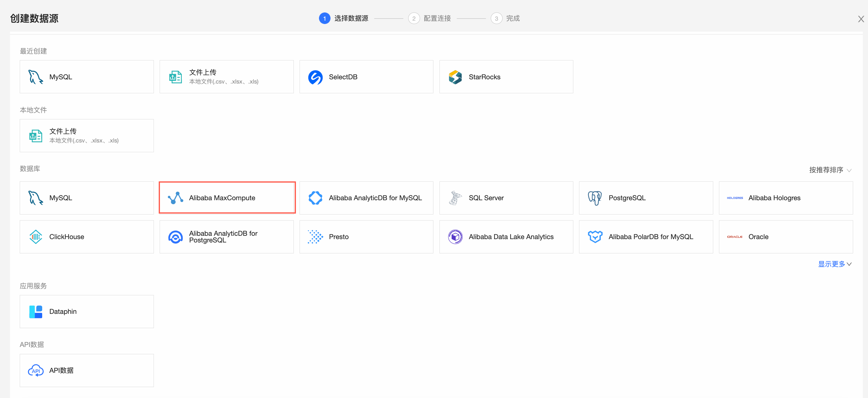The image size is (868, 398).
Task: Click the StarRocks logo icon
Action: pyautogui.click(x=455, y=77)
